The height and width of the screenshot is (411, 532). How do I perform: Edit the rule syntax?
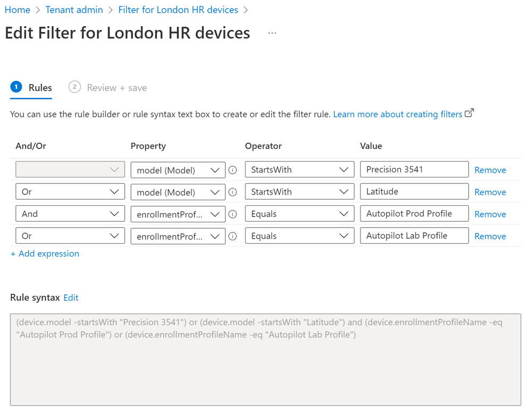[x=71, y=297]
